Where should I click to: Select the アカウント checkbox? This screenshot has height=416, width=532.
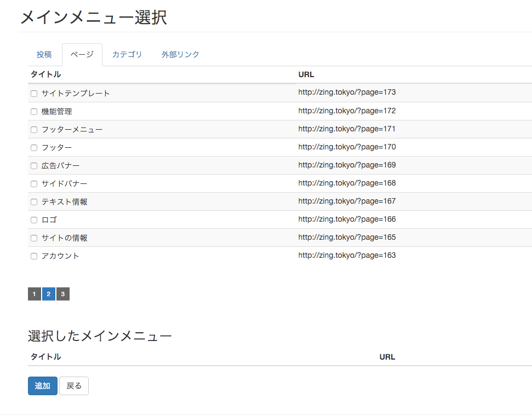point(34,256)
